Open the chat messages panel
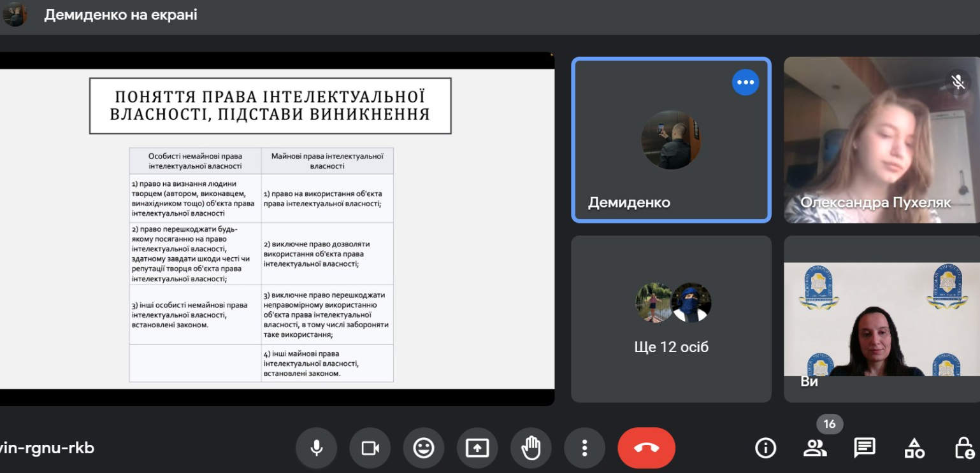Image resolution: width=980 pixels, height=473 pixels. tap(864, 448)
